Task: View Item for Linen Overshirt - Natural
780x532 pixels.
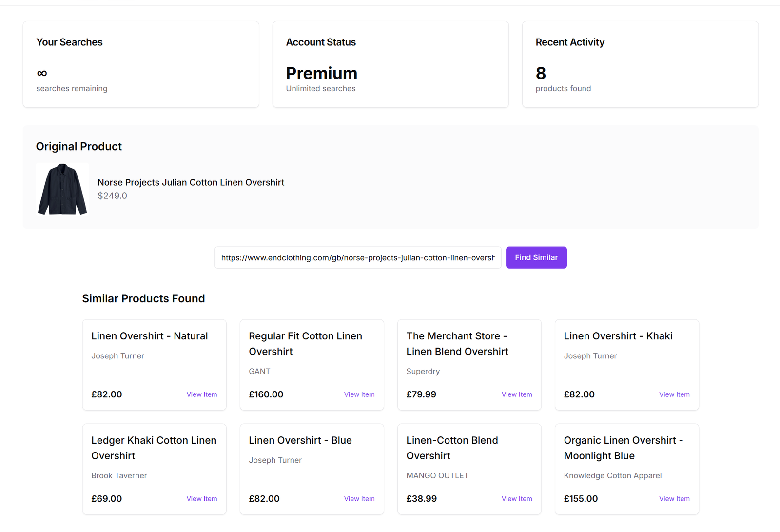Action: click(202, 394)
